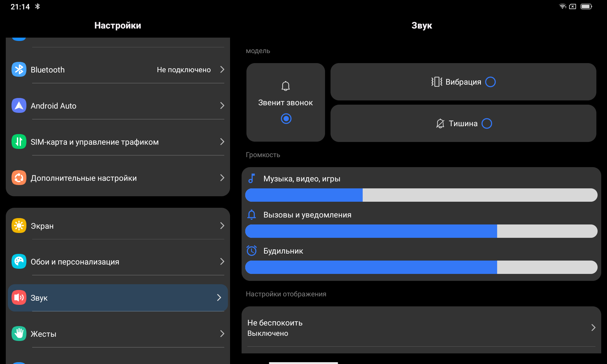
Task: Select the Тишина radio button
Action: [487, 123]
